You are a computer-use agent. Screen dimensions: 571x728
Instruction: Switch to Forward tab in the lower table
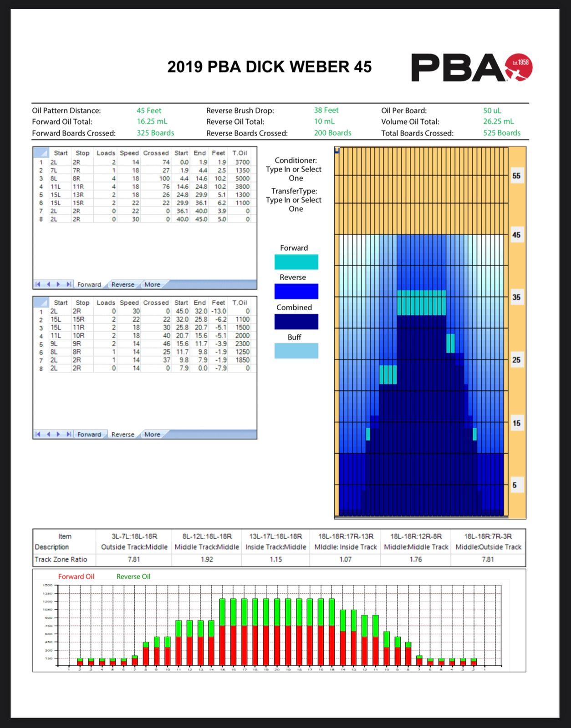tap(89, 434)
